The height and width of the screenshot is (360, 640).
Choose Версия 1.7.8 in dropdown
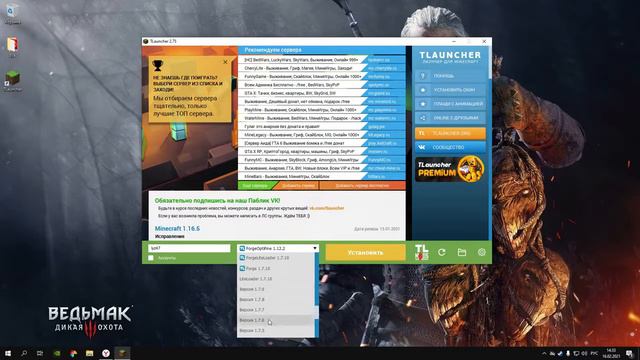(276, 300)
